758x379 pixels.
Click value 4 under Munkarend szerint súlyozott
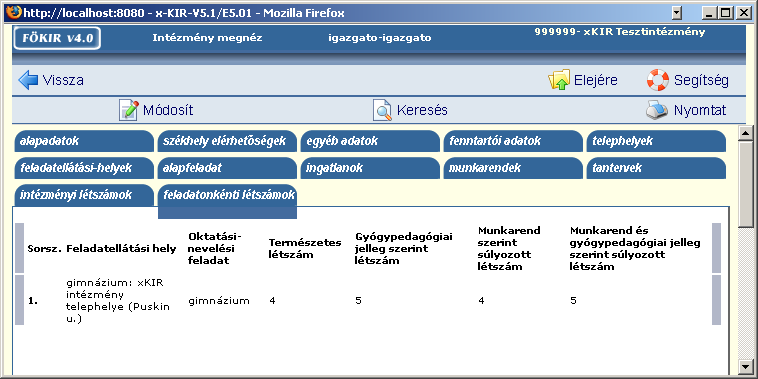(x=481, y=301)
